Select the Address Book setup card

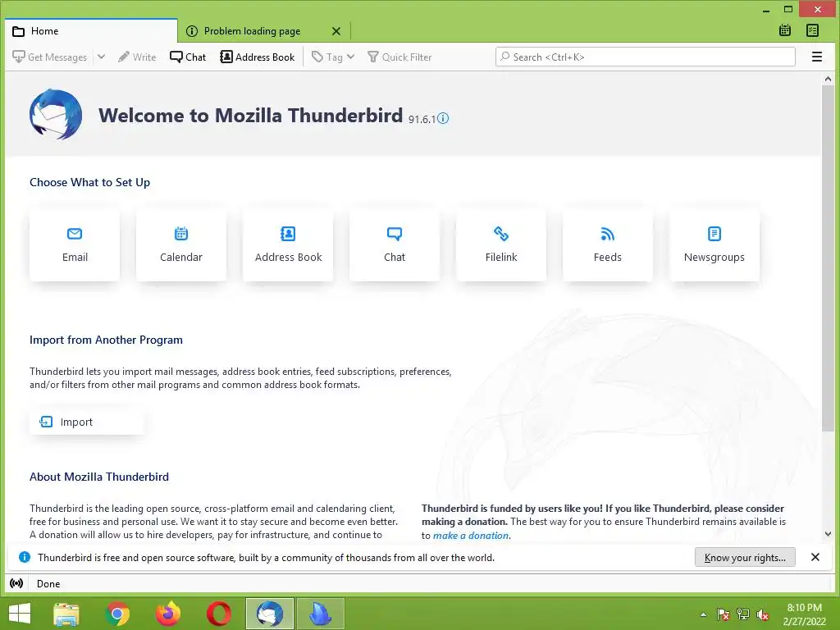(x=288, y=245)
